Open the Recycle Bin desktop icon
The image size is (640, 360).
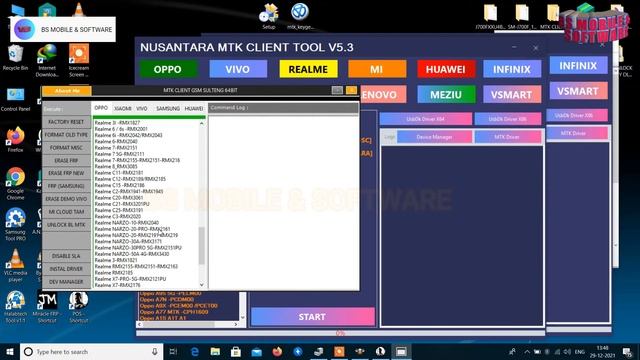[x=15, y=58]
